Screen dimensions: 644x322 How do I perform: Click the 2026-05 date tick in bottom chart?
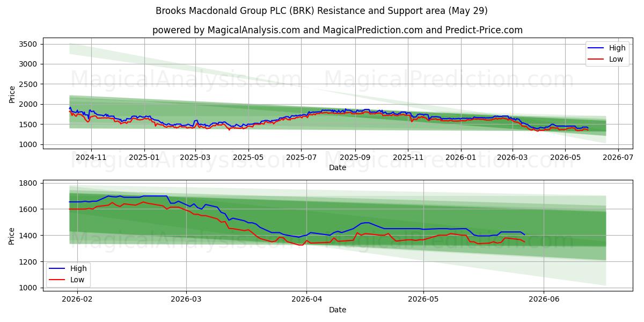coord(423,299)
